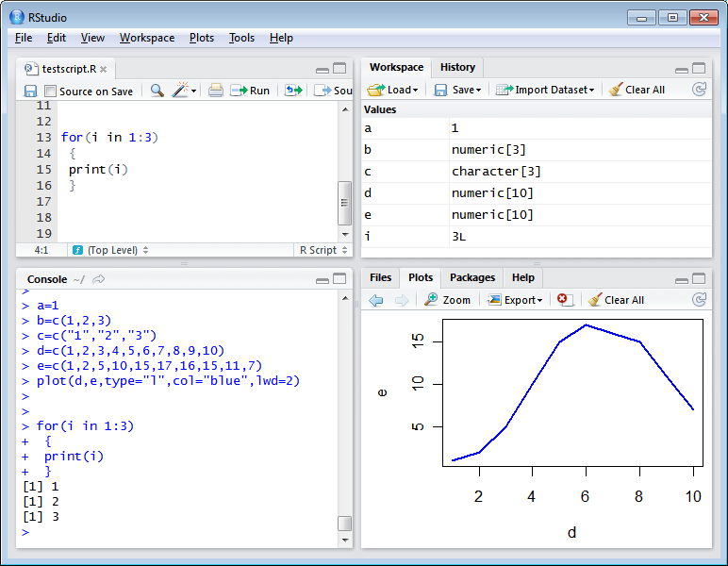Click the console working directory arrow icon

point(98,279)
